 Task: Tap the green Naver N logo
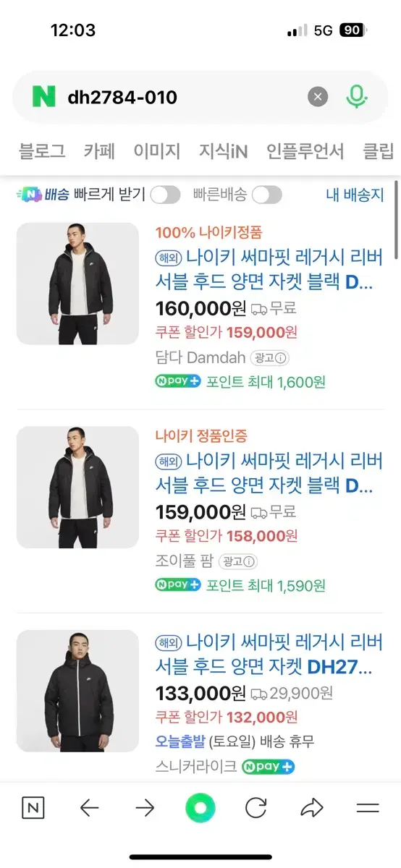43,97
